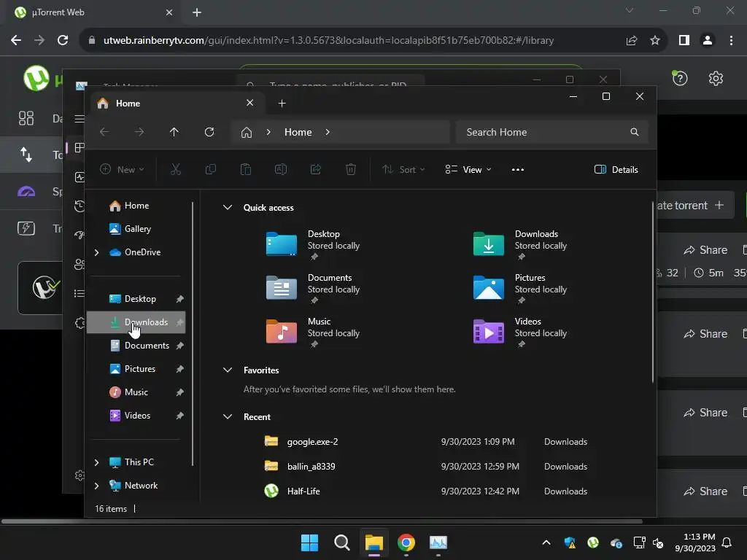Click the Copy icon in File Explorer toolbar

[x=211, y=169]
